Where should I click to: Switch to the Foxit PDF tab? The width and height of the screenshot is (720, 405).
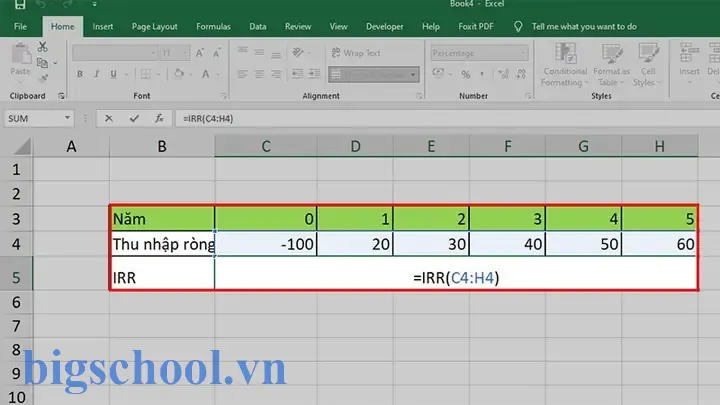tap(475, 27)
